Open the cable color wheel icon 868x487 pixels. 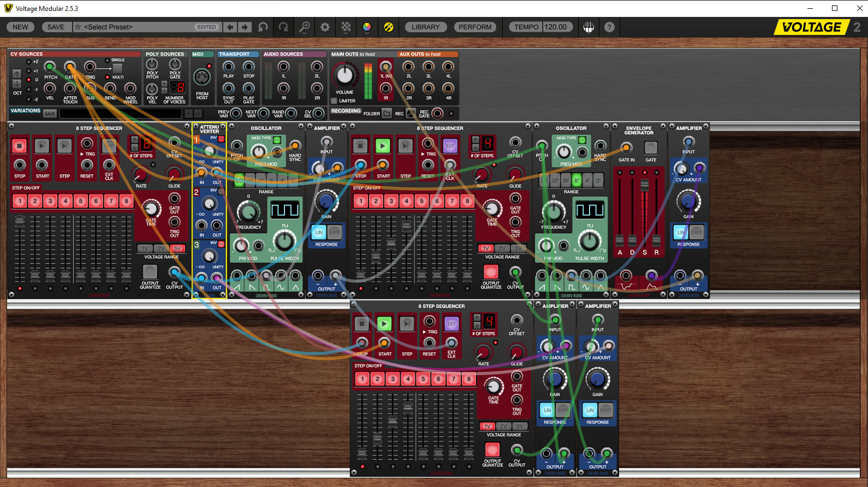tap(367, 27)
